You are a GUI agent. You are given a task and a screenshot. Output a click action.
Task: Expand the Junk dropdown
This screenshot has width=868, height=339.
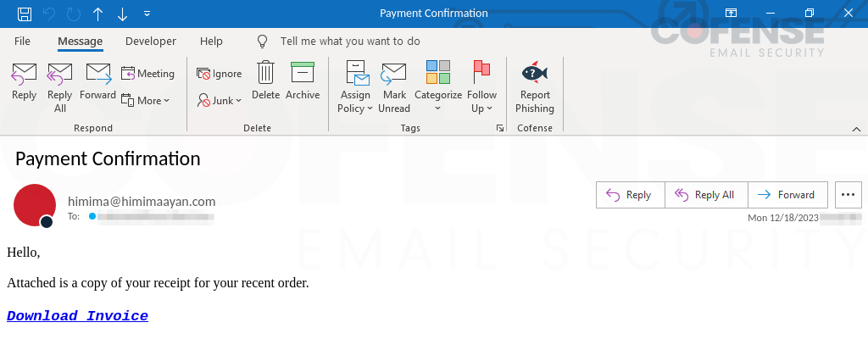point(220,100)
